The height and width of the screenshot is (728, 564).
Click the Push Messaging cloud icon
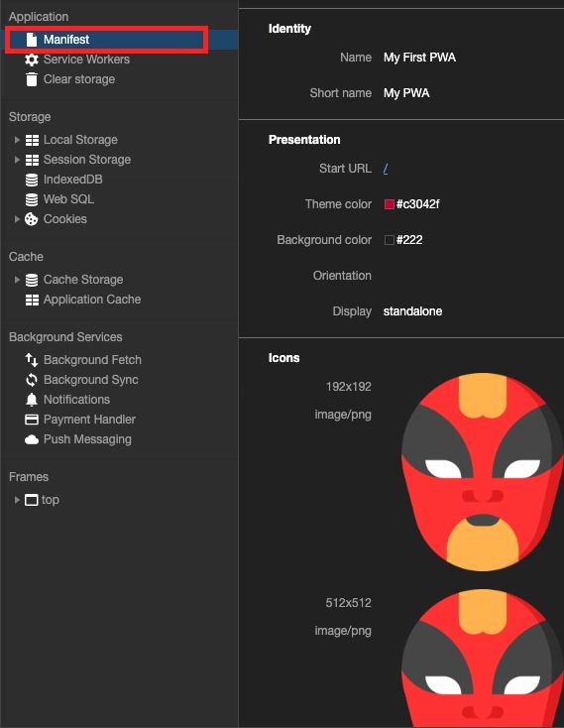[32, 439]
